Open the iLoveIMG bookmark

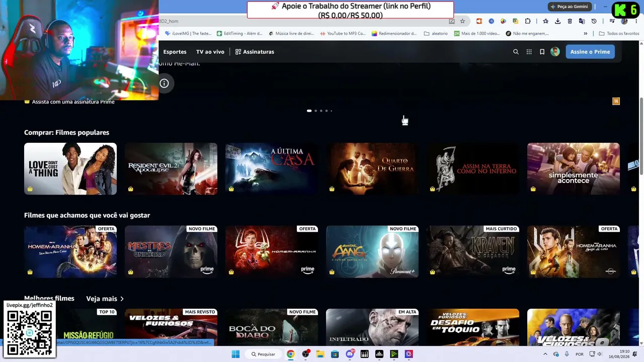[188, 34]
